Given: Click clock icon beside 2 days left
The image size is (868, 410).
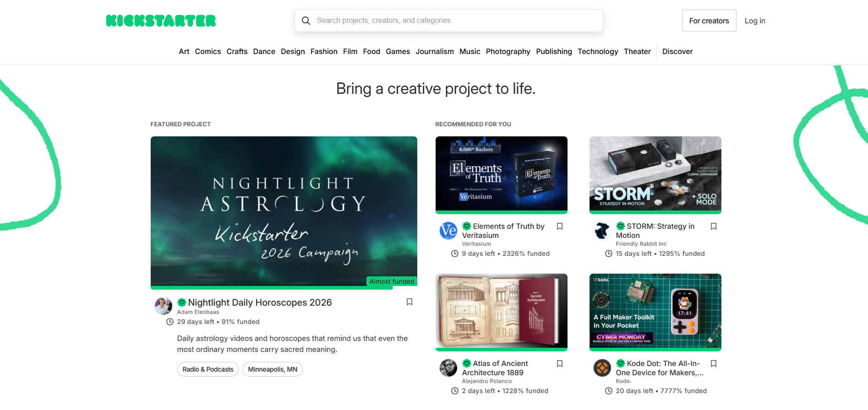Looking at the screenshot, I should pyautogui.click(x=455, y=391).
